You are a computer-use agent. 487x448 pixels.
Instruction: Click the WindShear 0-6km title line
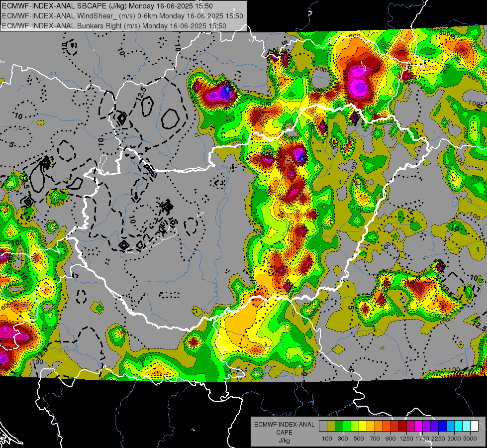pyautogui.click(x=122, y=16)
